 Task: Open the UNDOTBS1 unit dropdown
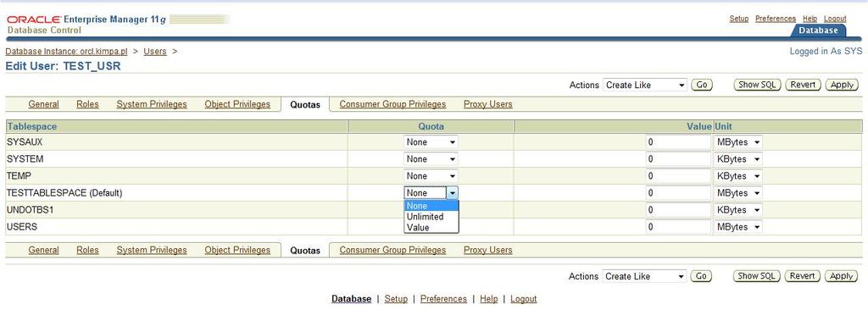click(x=738, y=210)
